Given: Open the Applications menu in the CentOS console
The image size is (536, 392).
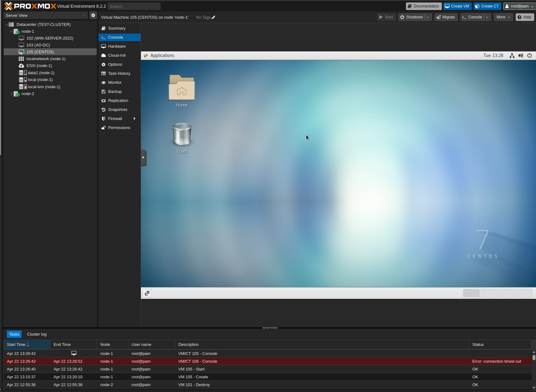Looking at the screenshot, I should tap(159, 55).
